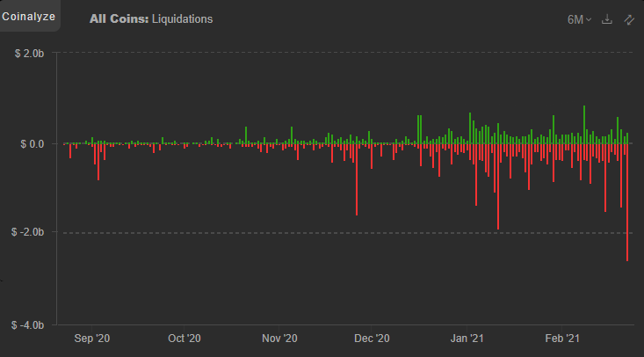Click the tallest green bar in February
The height and width of the screenshot is (357, 644).
[x=584, y=125]
